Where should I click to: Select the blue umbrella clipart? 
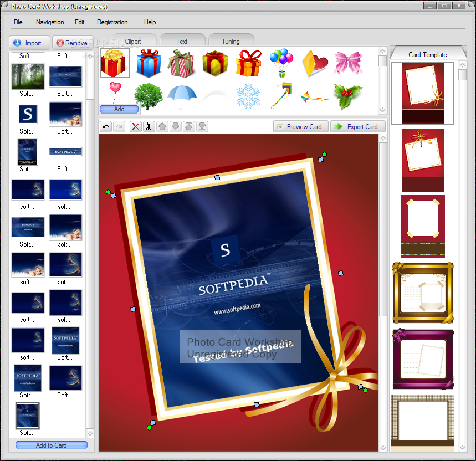182,96
